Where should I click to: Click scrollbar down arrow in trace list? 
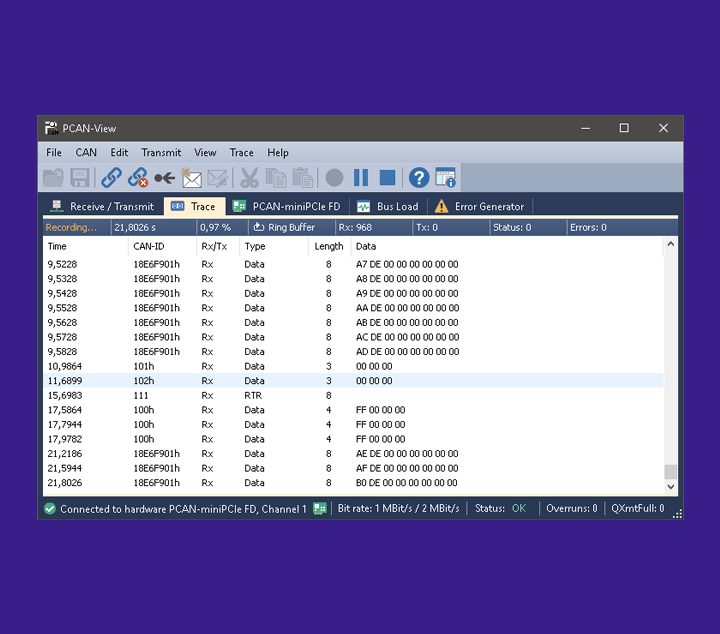pyautogui.click(x=670, y=487)
